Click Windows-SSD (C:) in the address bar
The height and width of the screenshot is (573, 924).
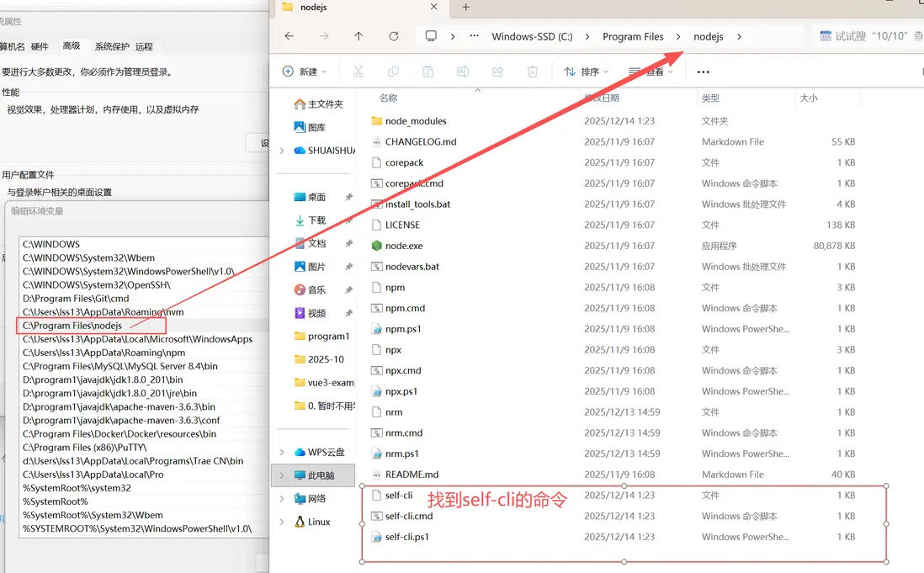(532, 36)
